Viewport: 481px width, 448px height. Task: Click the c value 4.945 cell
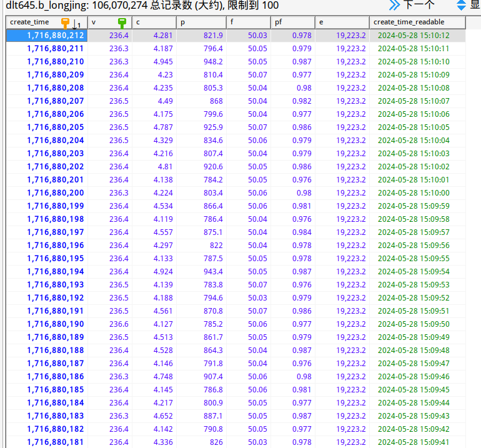[154, 62]
